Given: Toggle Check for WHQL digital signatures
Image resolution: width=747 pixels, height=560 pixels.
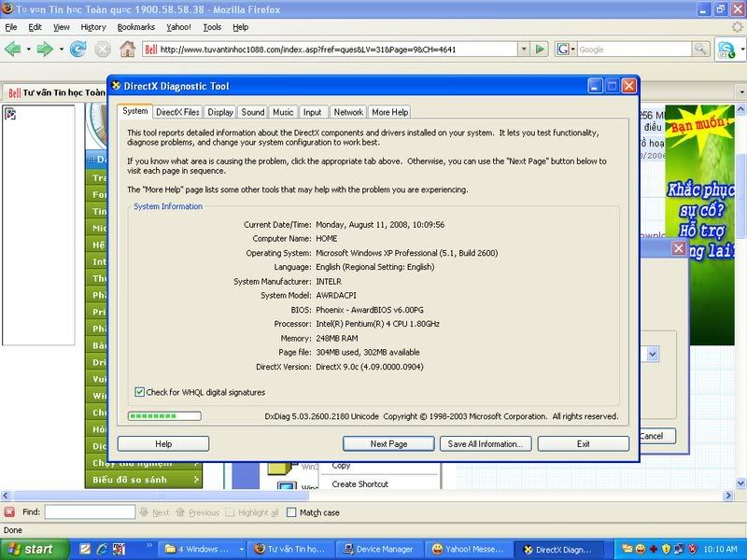Looking at the screenshot, I should pos(139,392).
